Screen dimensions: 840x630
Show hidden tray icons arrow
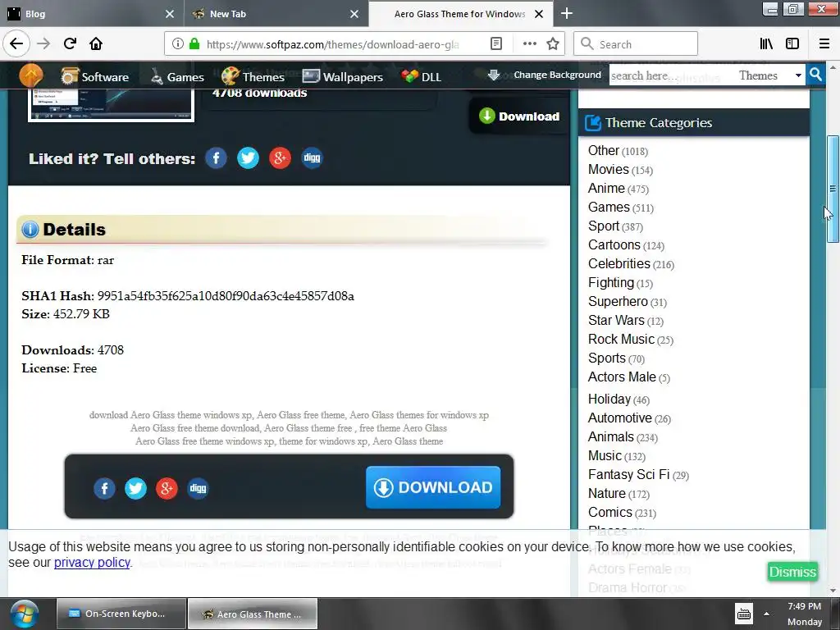pos(767,614)
